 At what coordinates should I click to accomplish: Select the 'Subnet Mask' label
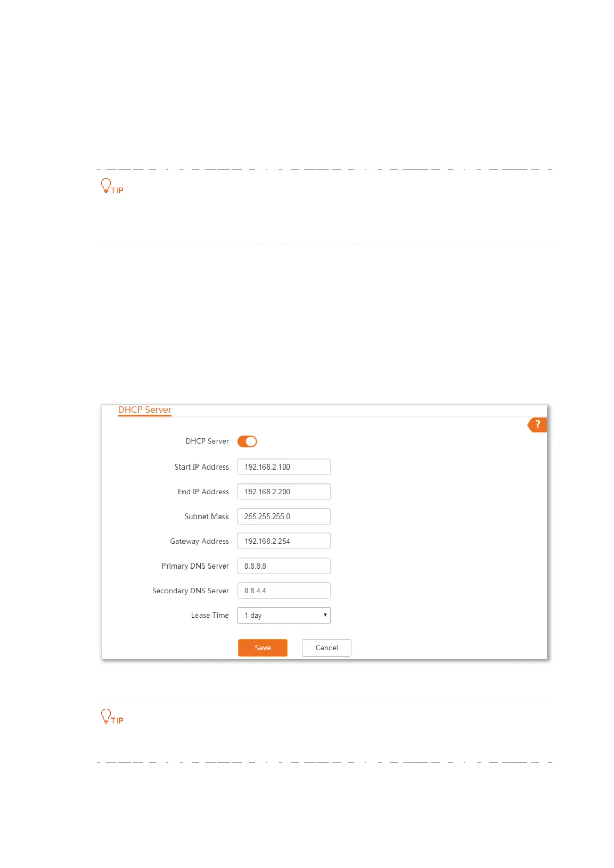[207, 516]
